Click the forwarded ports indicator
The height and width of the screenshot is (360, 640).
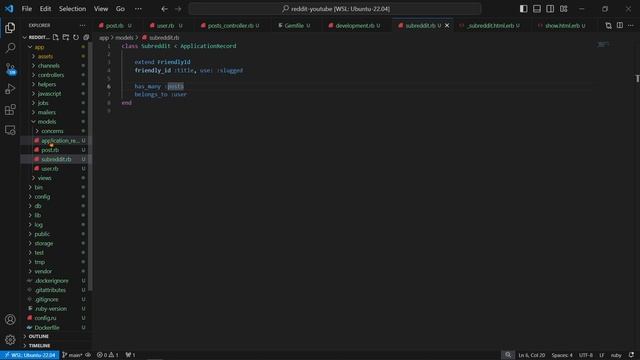point(130,355)
